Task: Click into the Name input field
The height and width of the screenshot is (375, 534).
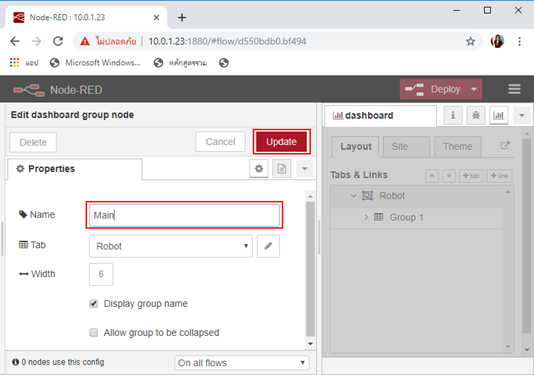Action: [x=184, y=215]
